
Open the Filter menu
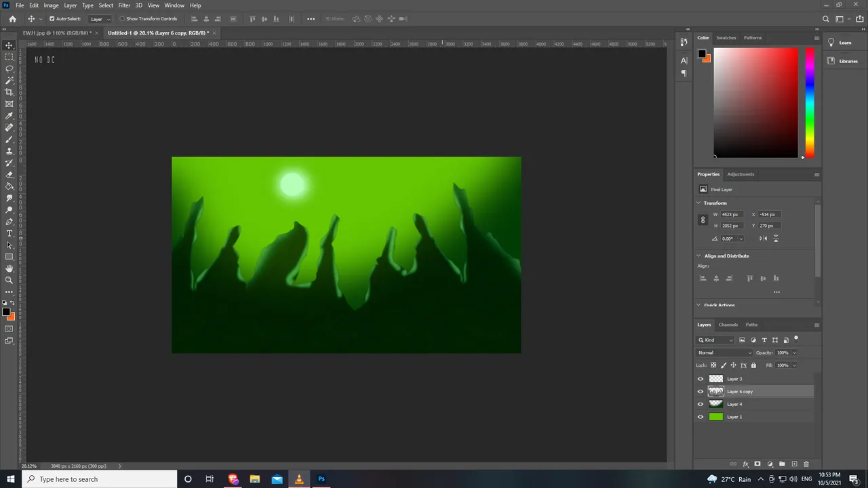pos(124,5)
